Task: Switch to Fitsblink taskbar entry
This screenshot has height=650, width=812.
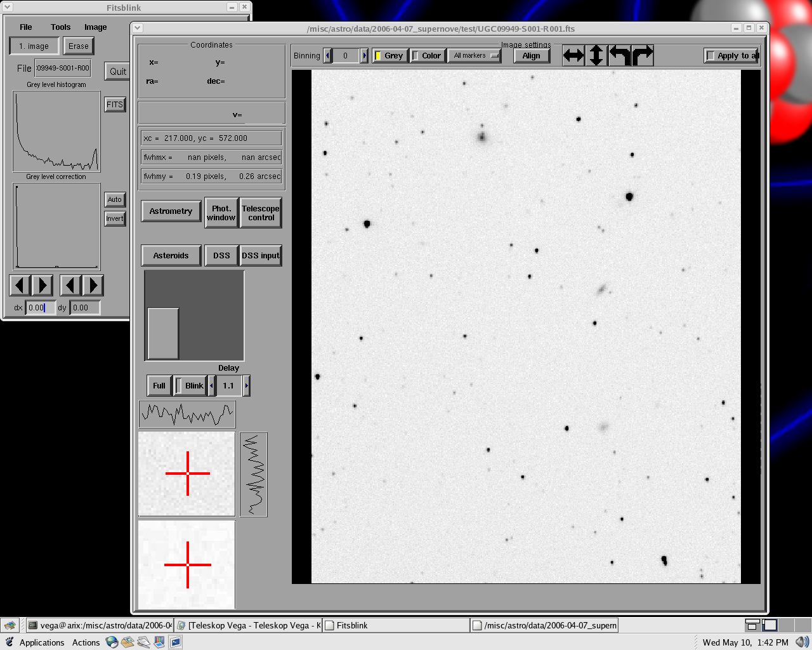Action: (396, 625)
